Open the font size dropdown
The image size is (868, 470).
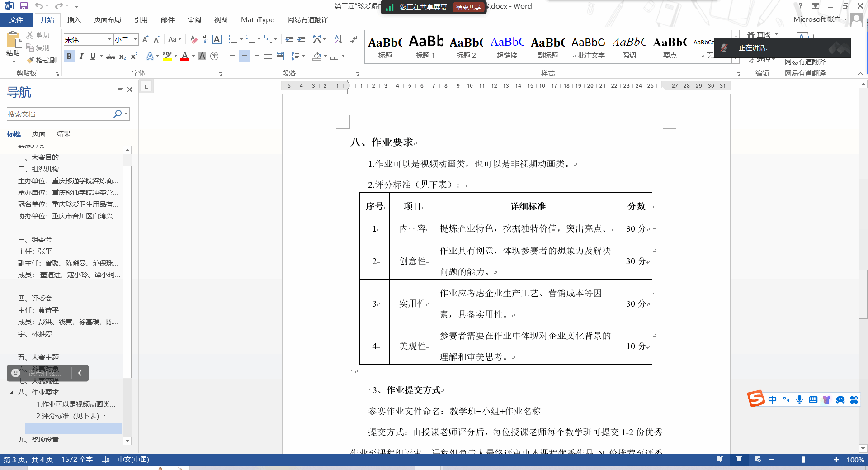135,39
